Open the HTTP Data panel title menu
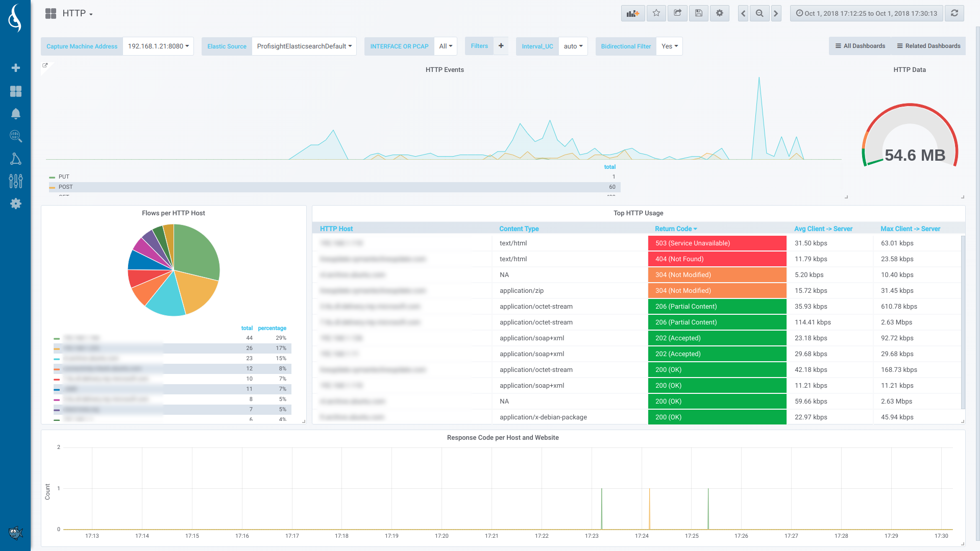980x551 pixels. [910, 70]
